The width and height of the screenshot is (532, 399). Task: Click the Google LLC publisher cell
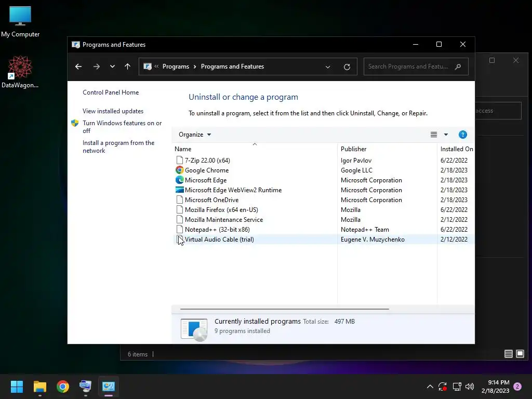(x=356, y=170)
